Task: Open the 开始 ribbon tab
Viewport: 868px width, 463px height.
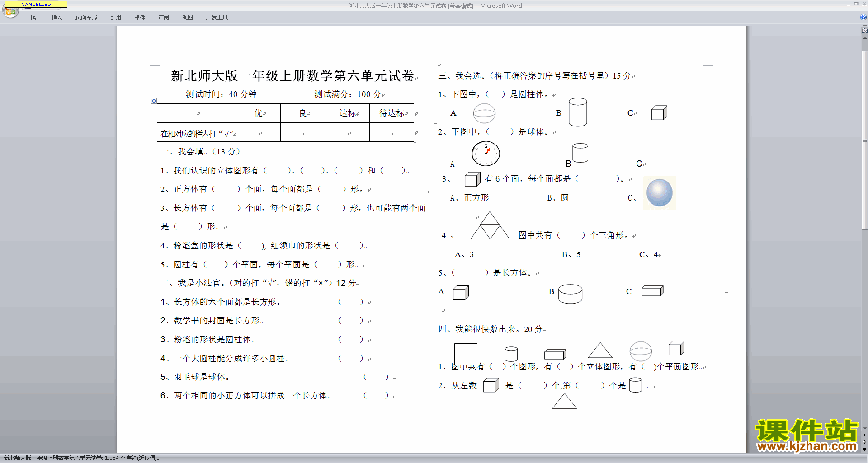Action: click(x=33, y=18)
